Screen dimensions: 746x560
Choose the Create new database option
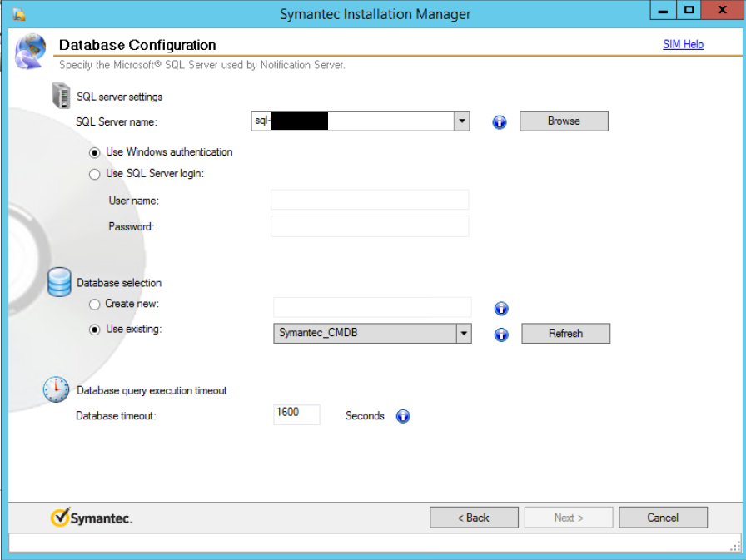95,305
